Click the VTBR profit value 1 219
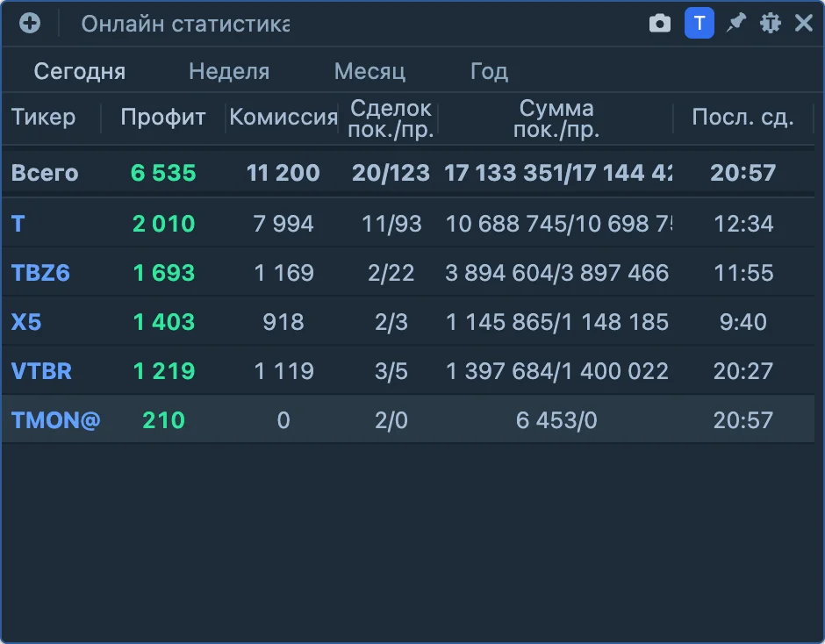This screenshot has width=825, height=644. [x=163, y=371]
